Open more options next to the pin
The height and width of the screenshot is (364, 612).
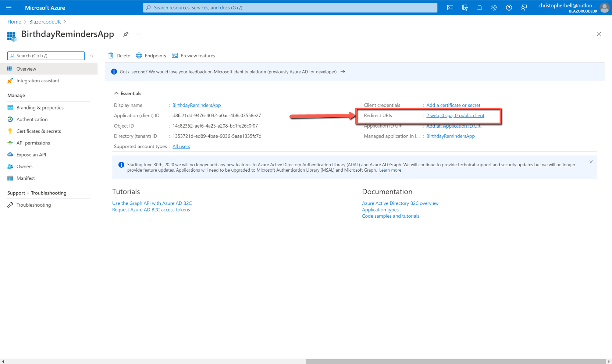coord(138,34)
